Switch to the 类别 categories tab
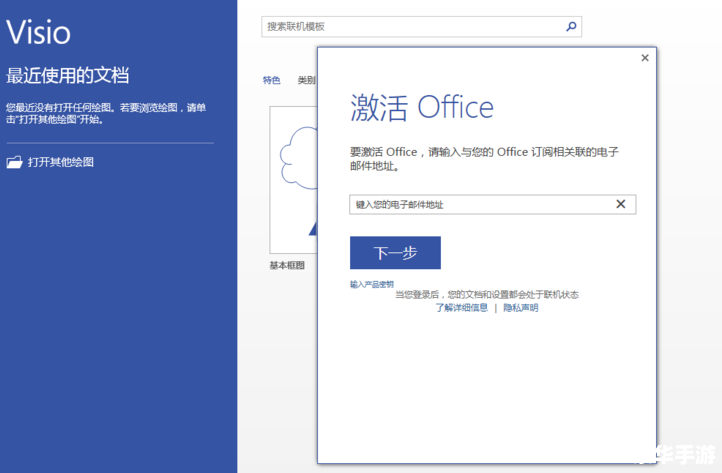The image size is (722, 473). (x=307, y=80)
